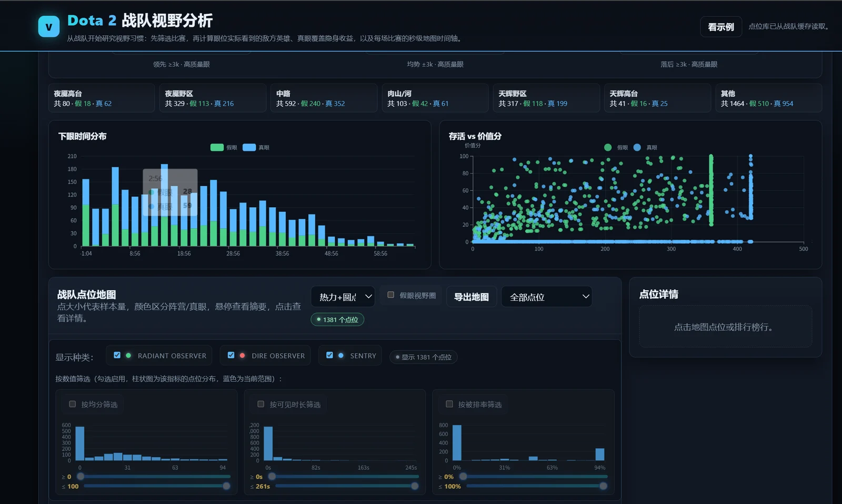Click the 导出地图 button
The width and height of the screenshot is (842, 504).
(x=471, y=297)
